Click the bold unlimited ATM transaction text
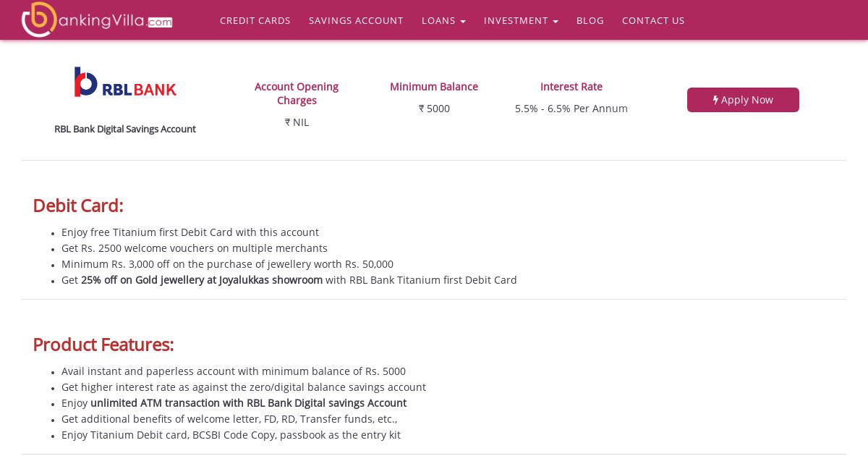The width and height of the screenshot is (868, 456). click(x=248, y=403)
